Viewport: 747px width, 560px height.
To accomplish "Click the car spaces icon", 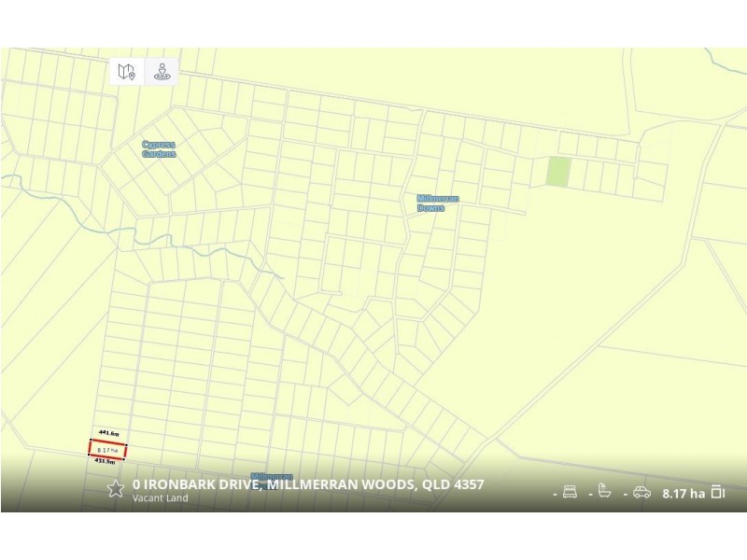I will pos(641,493).
